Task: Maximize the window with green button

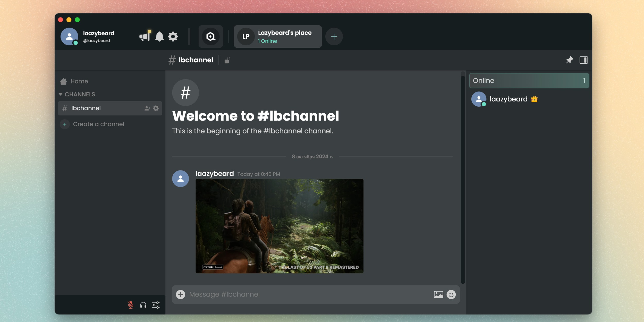Action: [x=77, y=20]
